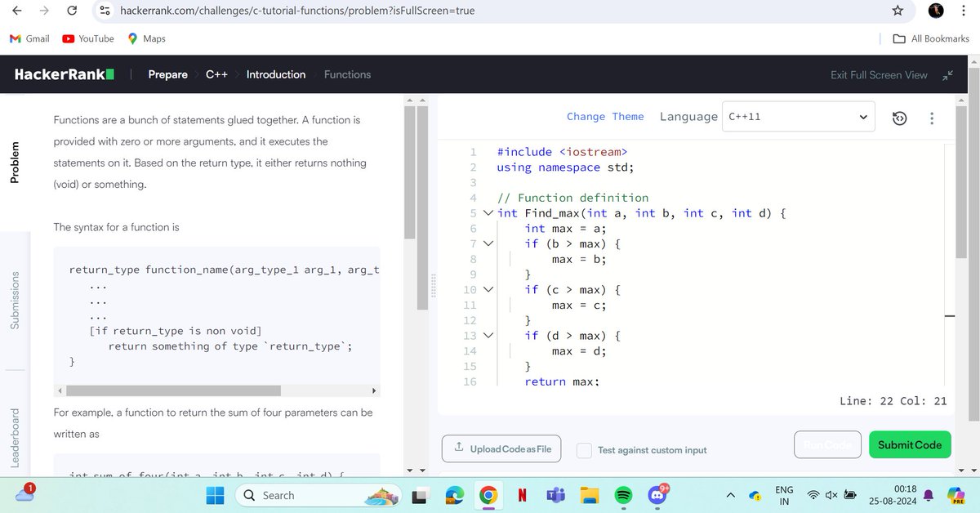Click 'using namespace std;' line
Viewport: 980px width, 513px height.
pyautogui.click(x=565, y=167)
